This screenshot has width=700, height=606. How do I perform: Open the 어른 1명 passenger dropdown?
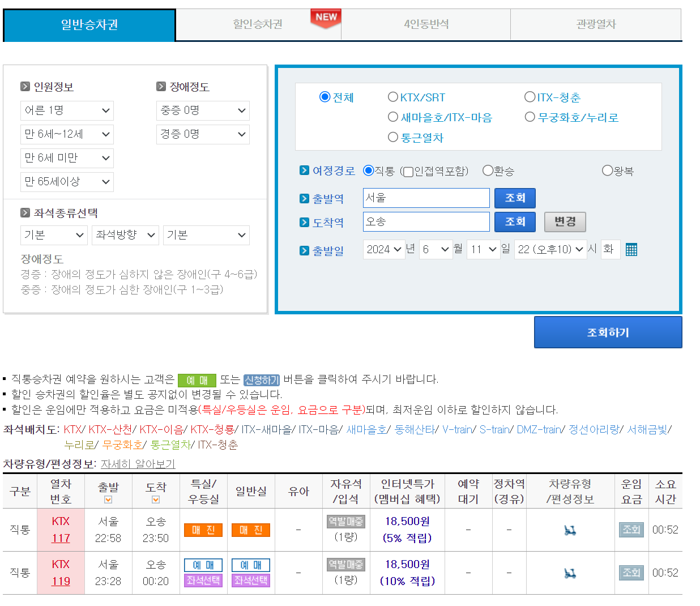pyautogui.click(x=67, y=110)
